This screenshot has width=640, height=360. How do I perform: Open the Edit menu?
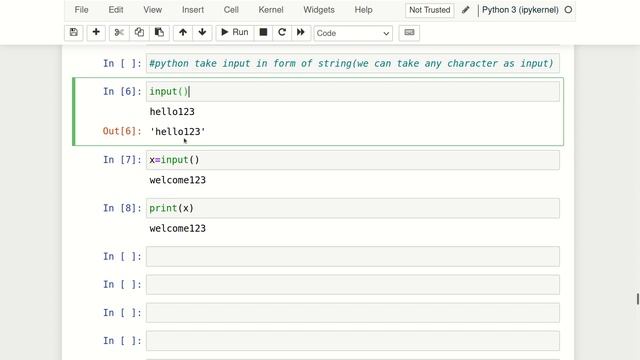(116, 10)
